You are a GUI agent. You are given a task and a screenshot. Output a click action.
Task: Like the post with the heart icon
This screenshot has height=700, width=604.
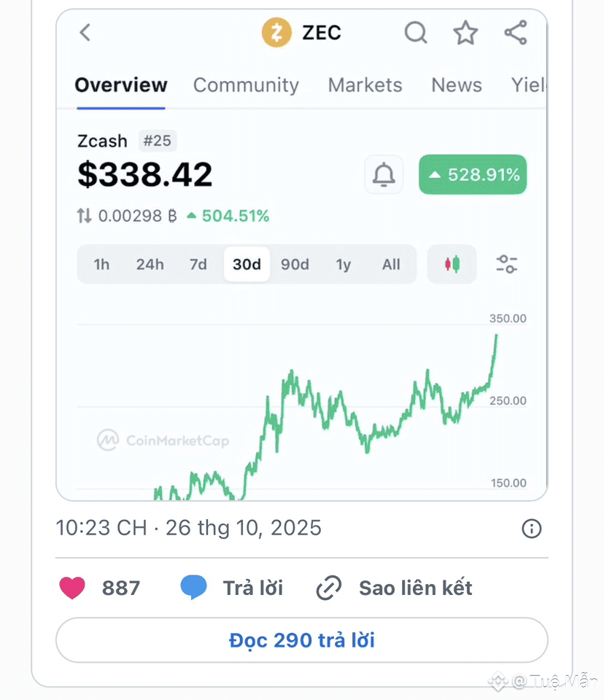tap(72, 588)
